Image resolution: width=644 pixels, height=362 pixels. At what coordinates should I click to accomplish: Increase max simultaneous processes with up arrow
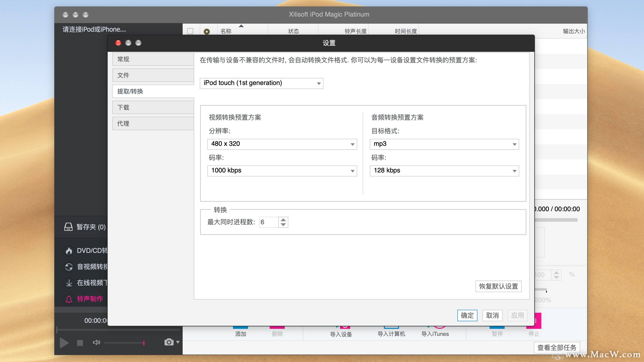click(x=283, y=220)
